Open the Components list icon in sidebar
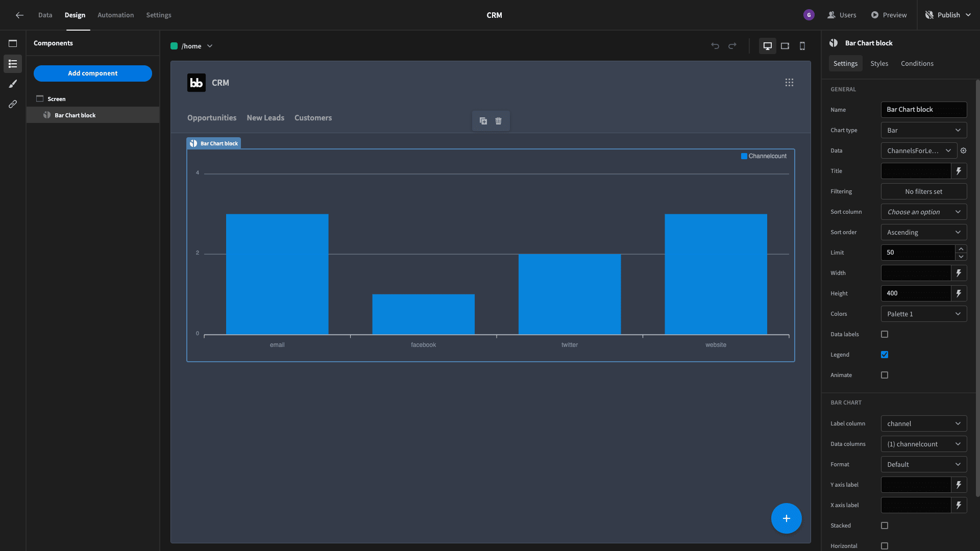The width and height of the screenshot is (980, 551). [x=13, y=64]
